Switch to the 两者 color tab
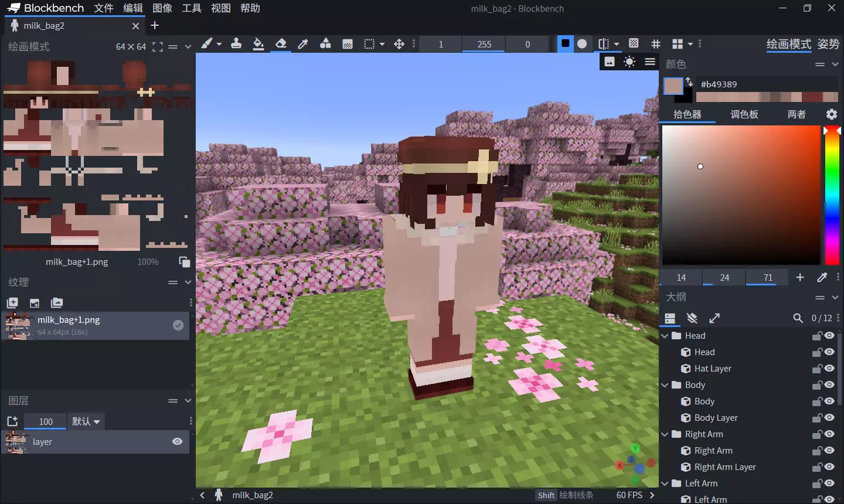Screen dimensions: 844x504 (x=797, y=114)
